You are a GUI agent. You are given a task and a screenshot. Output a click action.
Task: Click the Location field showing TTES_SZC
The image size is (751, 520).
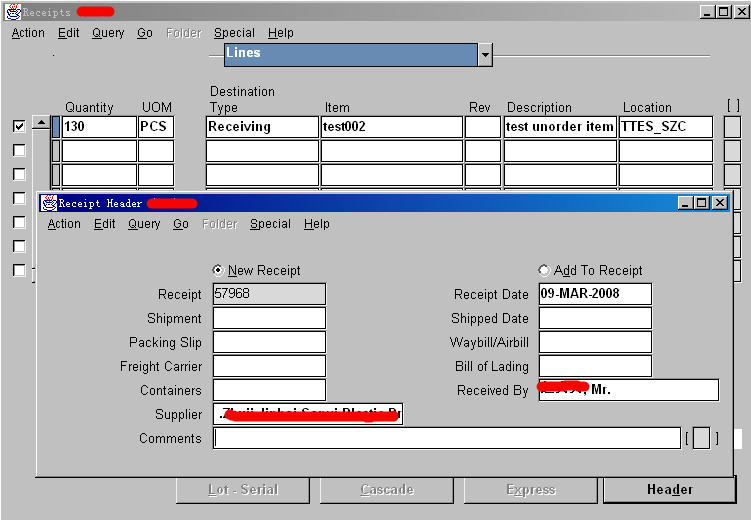click(666, 127)
